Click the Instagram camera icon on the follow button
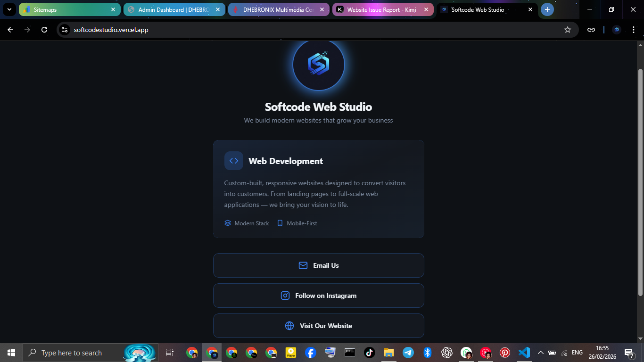Viewport: 644px width, 362px height. (x=285, y=295)
